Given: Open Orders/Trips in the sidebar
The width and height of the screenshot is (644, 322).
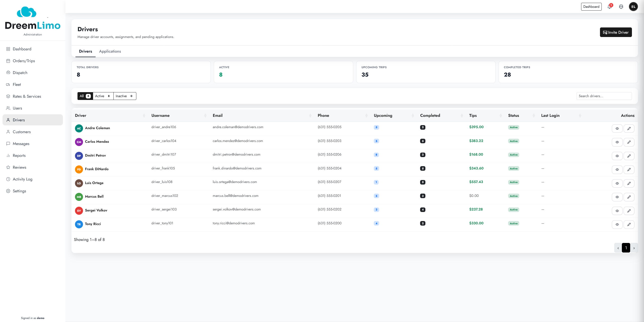Looking at the screenshot, I should 33,61.
